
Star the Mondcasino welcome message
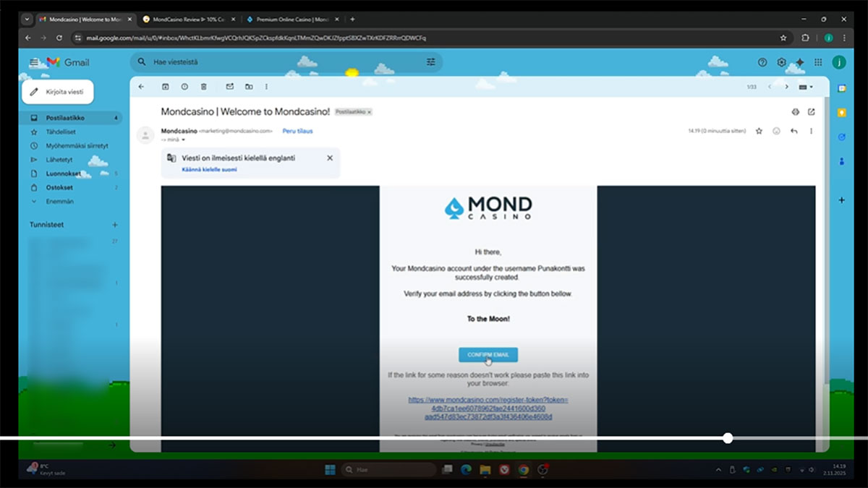coord(759,131)
